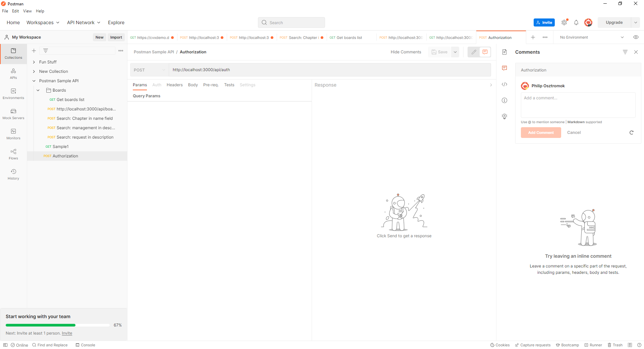Click Hide Comments
Screen dimensions: 644x349
[x=406, y=52]
